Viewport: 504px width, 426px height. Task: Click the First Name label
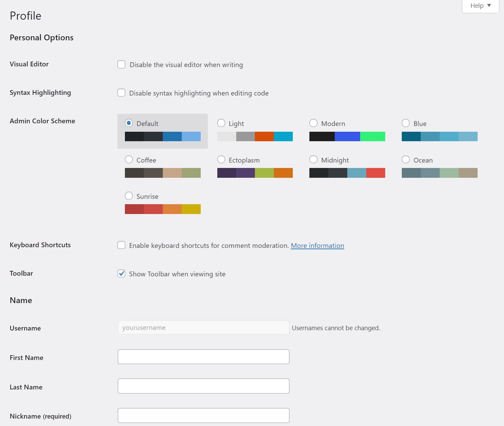pyautogui.click(x=26, y=358)
